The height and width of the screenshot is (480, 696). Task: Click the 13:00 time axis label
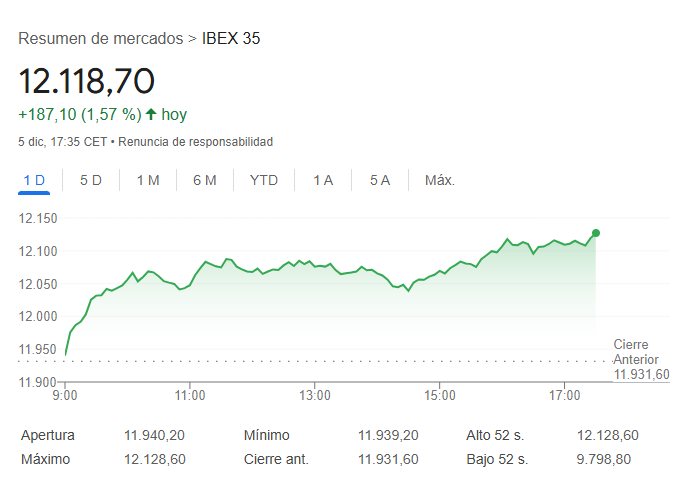pyautogui.click(x=315, y=396)
